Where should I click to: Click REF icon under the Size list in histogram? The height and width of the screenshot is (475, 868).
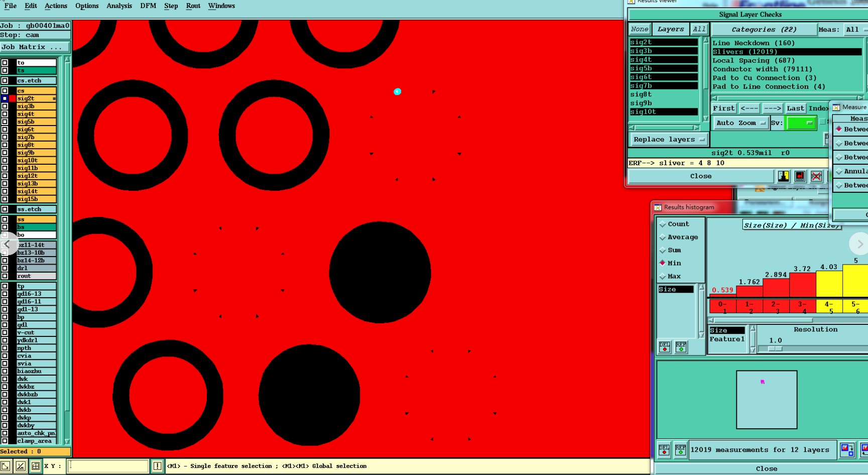pos(681,347)
